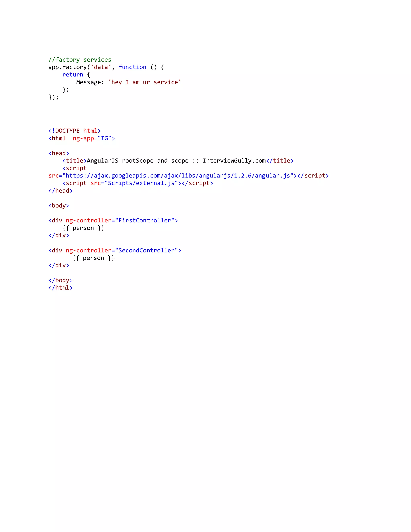Click the googleapis angular.js src URL line
Viewport: 411px width, 532px height.
188,176
